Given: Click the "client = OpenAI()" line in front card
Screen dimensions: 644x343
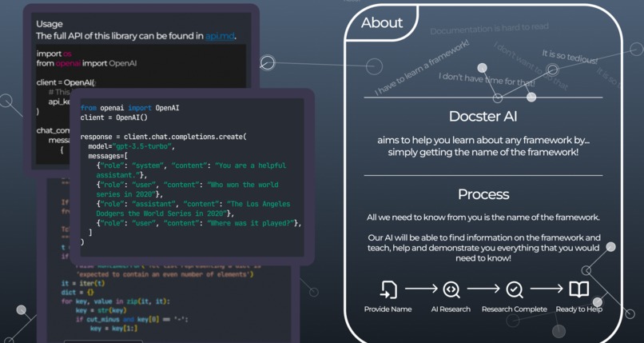Looking at the screenshot, I should pos(113,118).
